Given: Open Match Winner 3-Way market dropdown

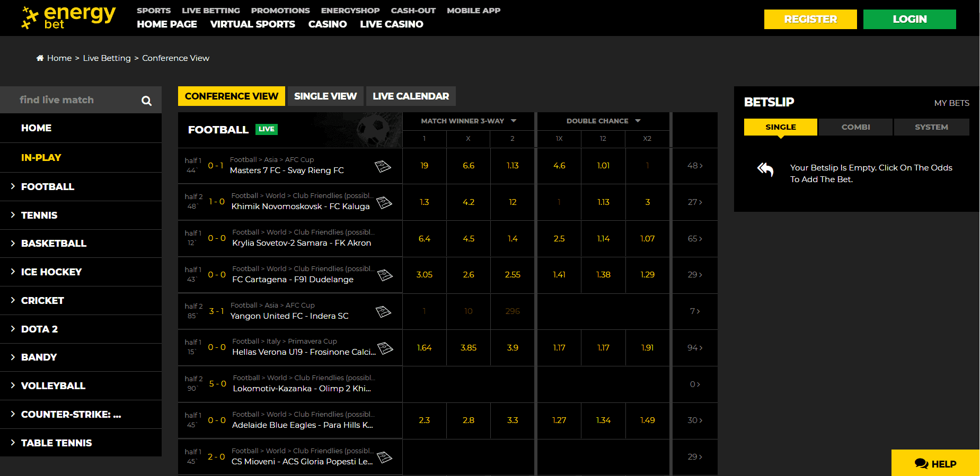Looking at the screenshot, I should 469,121.
